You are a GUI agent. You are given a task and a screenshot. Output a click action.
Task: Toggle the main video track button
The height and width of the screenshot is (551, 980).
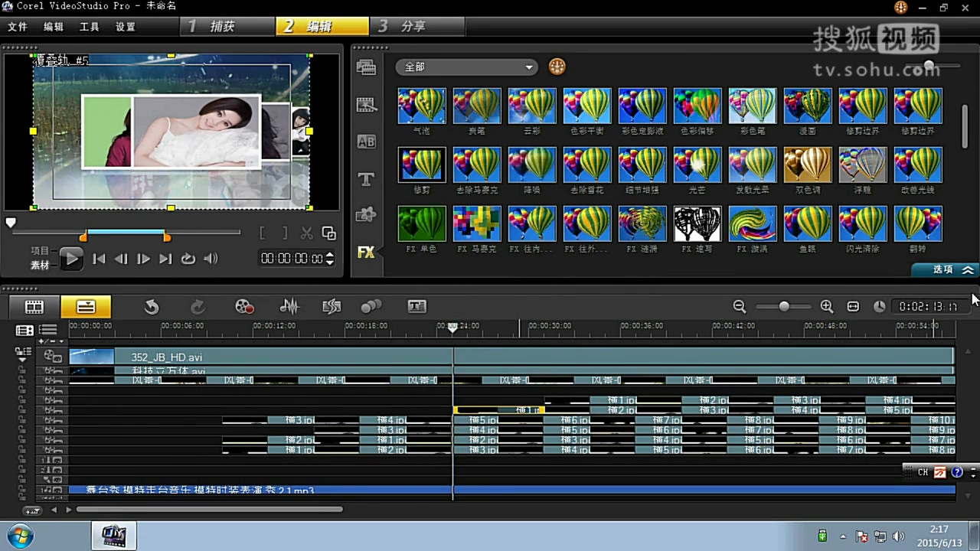[x=53, y=356]
